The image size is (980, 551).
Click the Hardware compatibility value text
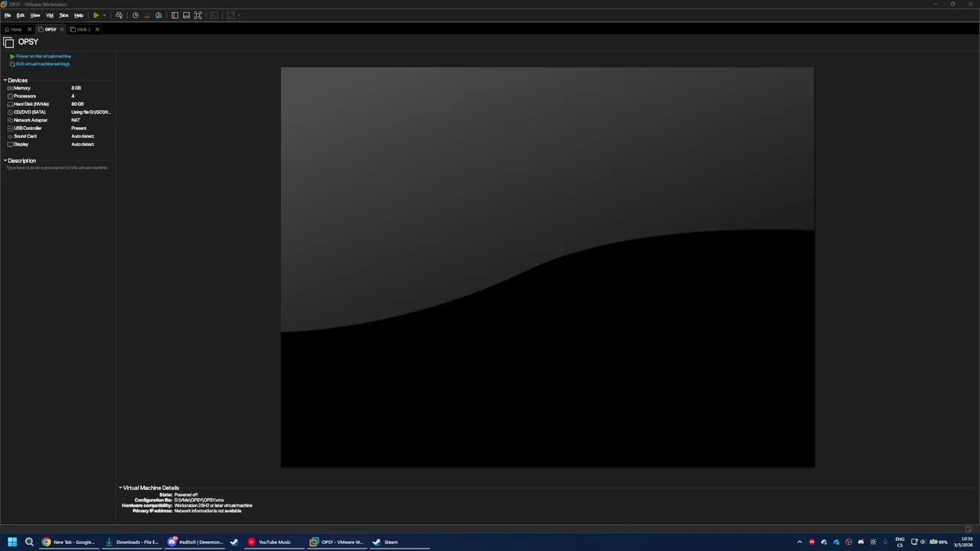tap(213, 506)
